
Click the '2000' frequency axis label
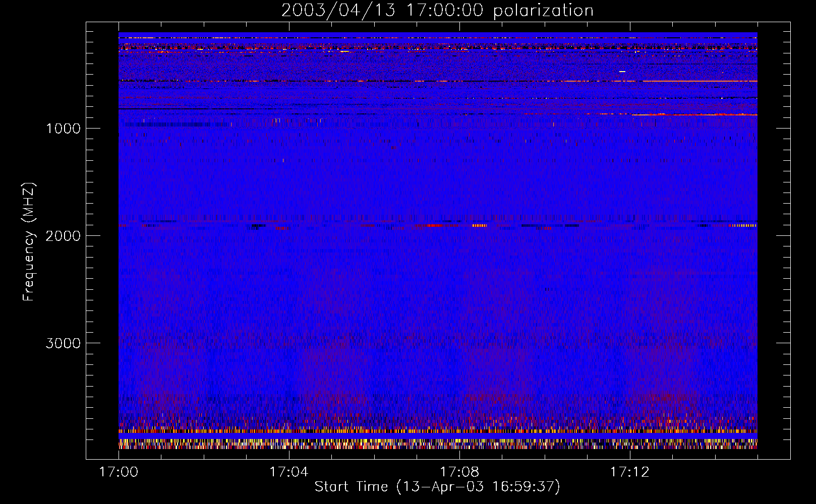[x=64, y=236]
